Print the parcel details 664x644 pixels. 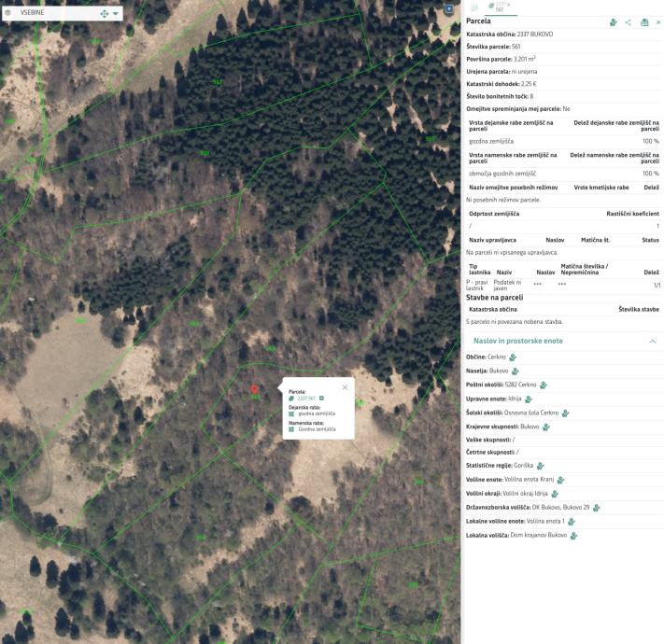click(x=643, y=21)
